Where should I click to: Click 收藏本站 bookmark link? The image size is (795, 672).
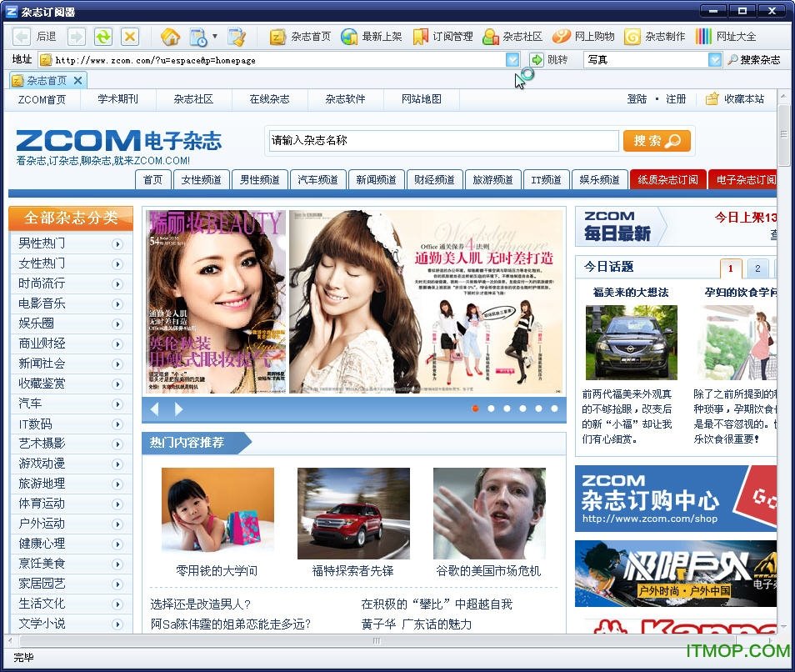tap(735, 99)
